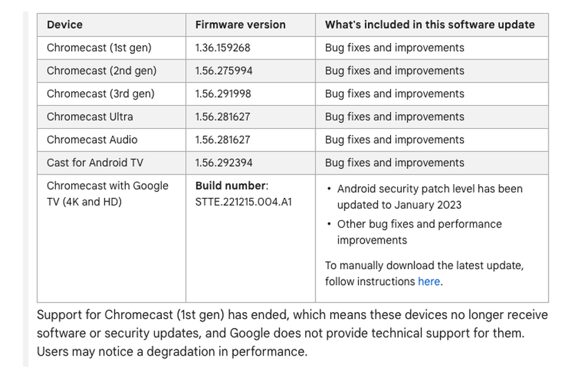Click the Chromecast (1st gen) support ended paragraph
Screen dimensions: 588x375
(292, 333)
